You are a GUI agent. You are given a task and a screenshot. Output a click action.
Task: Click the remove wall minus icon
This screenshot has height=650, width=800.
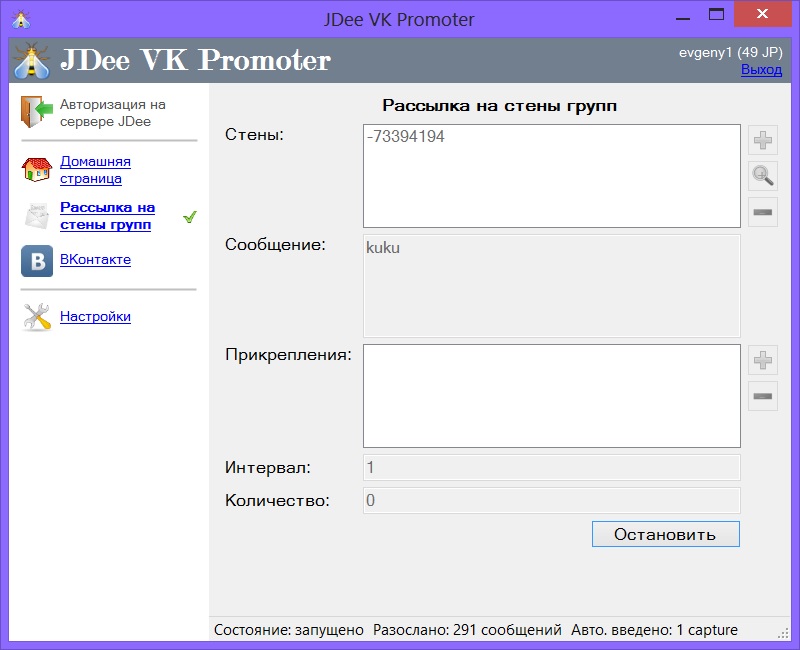[x=763, y=212]
